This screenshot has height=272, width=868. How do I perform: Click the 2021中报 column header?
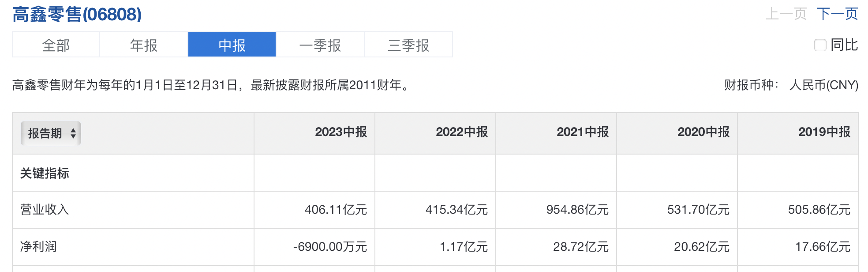click(x=583, y=132)
